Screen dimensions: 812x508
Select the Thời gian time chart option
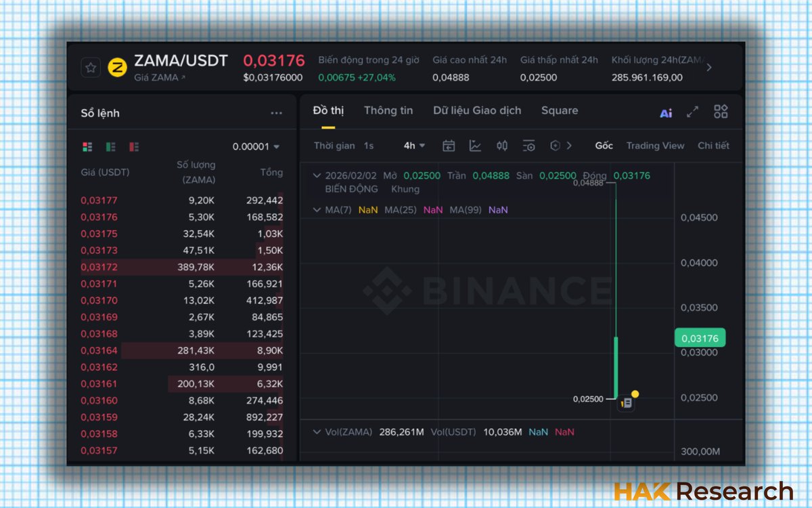(x=334, y=146)
